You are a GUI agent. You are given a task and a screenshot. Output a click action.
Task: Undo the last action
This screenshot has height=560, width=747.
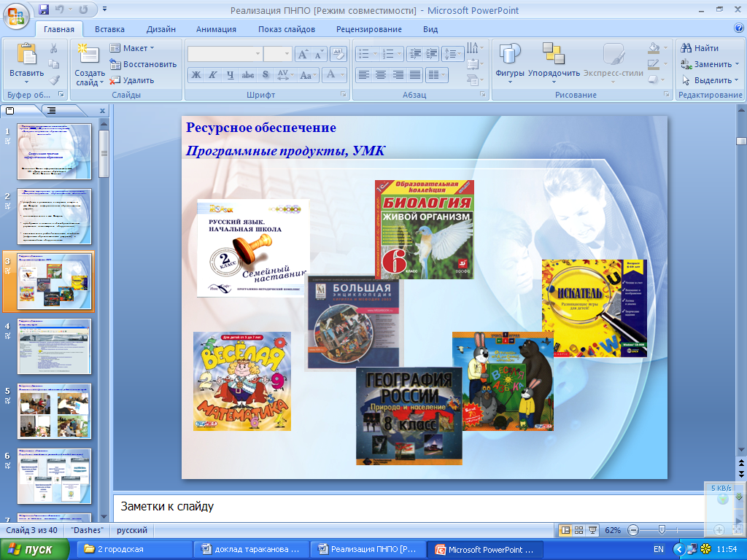(x=60, y=9)
